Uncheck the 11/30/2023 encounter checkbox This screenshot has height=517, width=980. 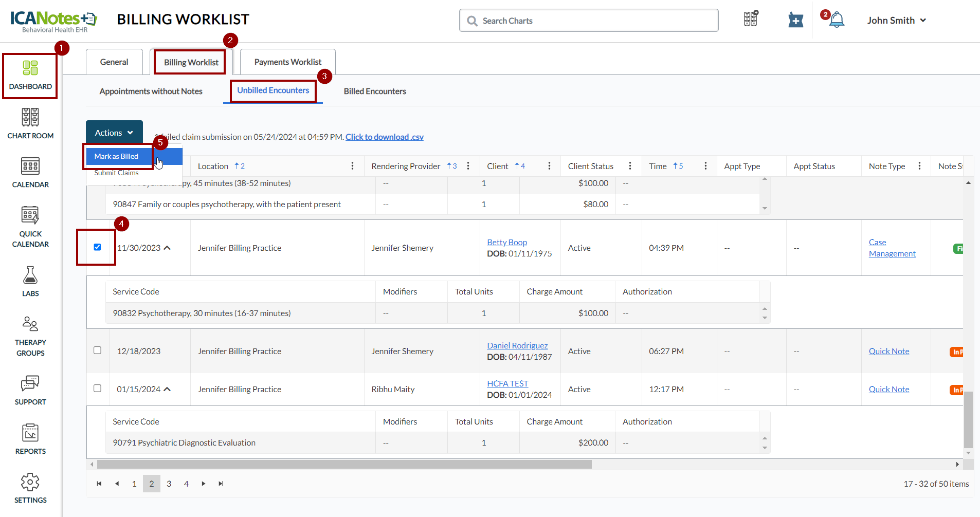97,247
